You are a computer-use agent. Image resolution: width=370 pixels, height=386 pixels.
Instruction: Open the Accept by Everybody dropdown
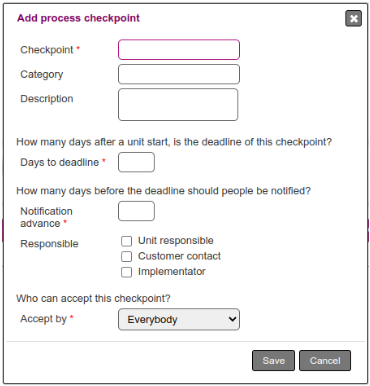[x=179, y=319]
